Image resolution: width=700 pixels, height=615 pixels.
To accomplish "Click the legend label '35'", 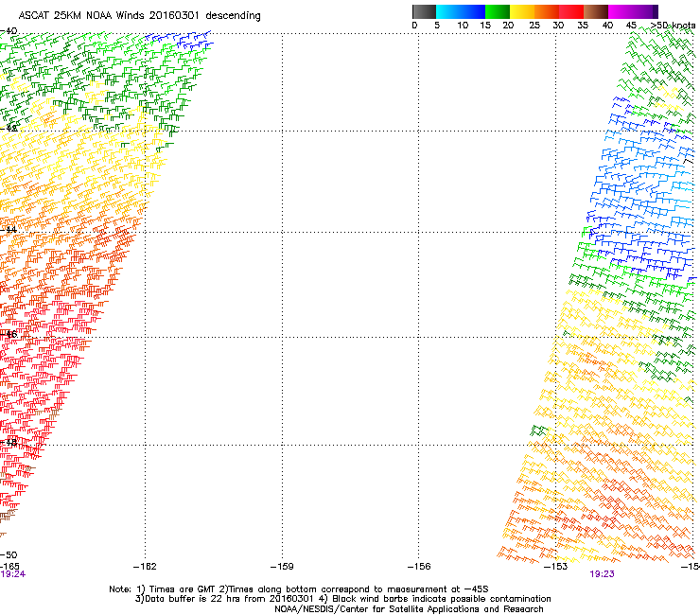I will tap(583, 26).
